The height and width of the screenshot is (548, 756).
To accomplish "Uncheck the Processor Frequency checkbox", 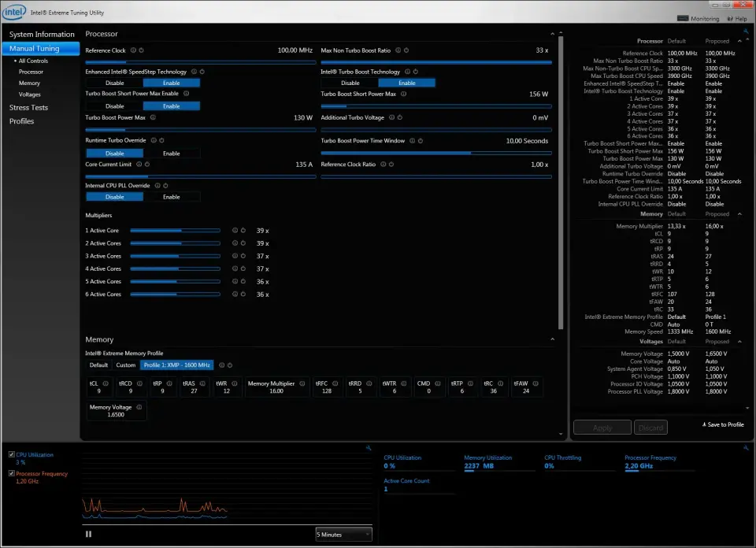I will [11, 473].
